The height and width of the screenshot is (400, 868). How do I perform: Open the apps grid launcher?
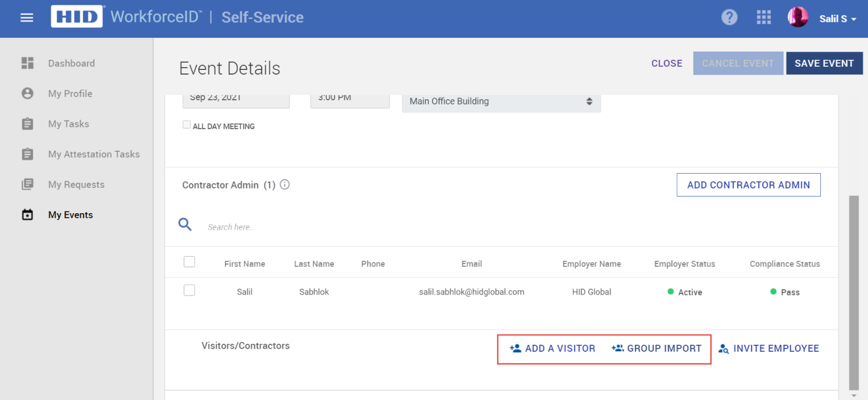pyautogui.click(x=764, y=17)
